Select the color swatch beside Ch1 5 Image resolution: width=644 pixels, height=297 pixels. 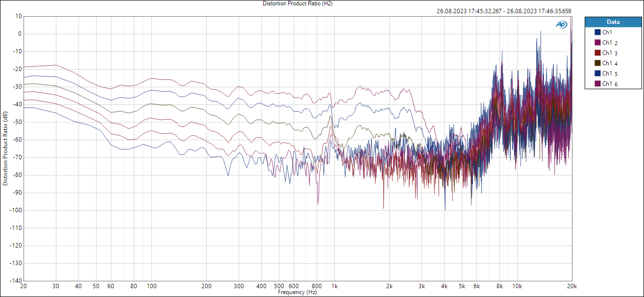[x=597, y=73]
